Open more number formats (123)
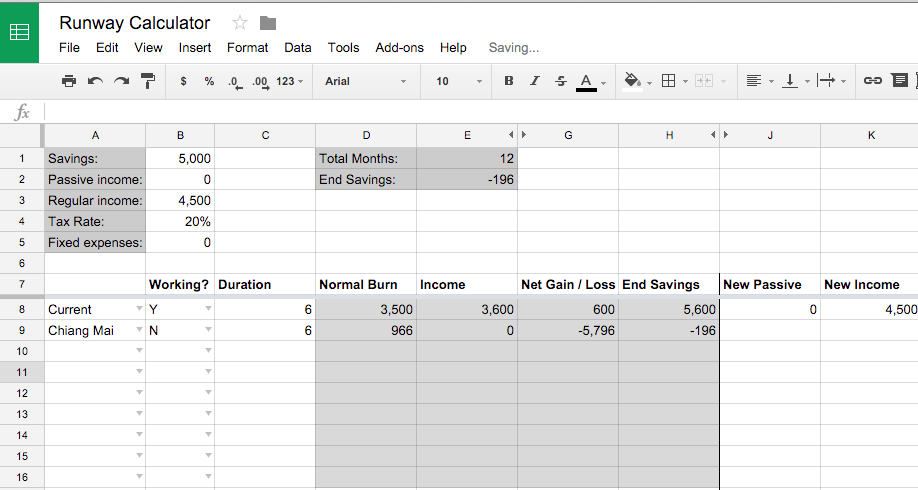The image size is (918, 490). 290,81
